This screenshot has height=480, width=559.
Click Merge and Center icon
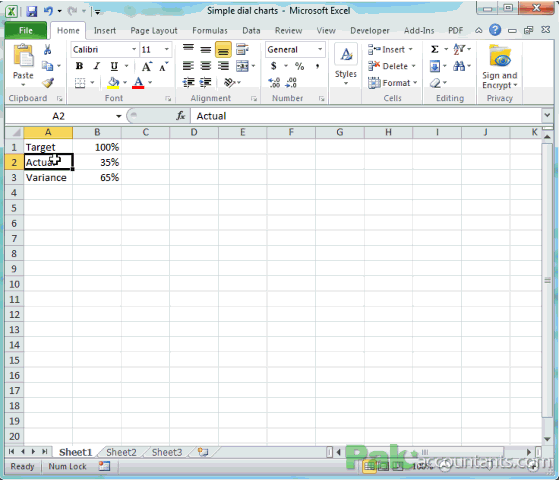(242, 66)
